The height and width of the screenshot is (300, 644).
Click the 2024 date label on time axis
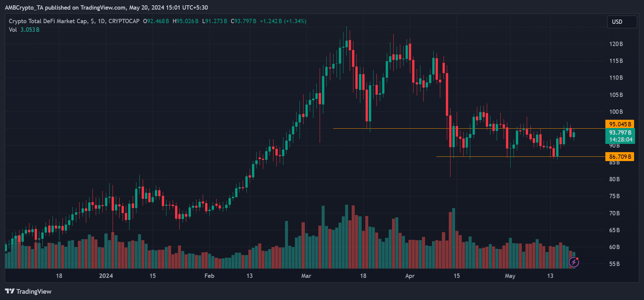pos(106,276)
